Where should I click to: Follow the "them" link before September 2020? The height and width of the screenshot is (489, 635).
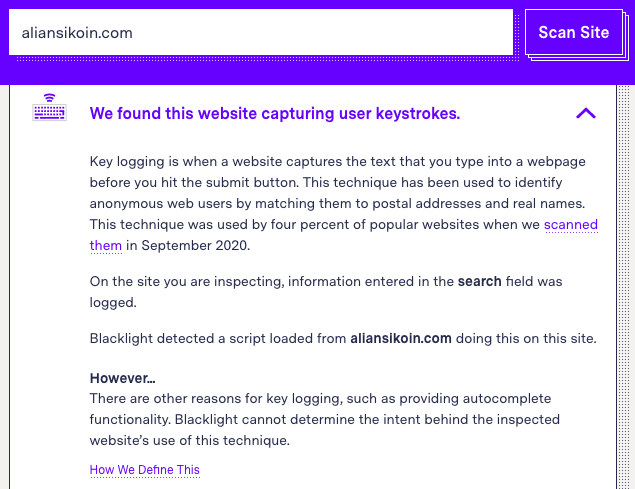click(106, 246)
